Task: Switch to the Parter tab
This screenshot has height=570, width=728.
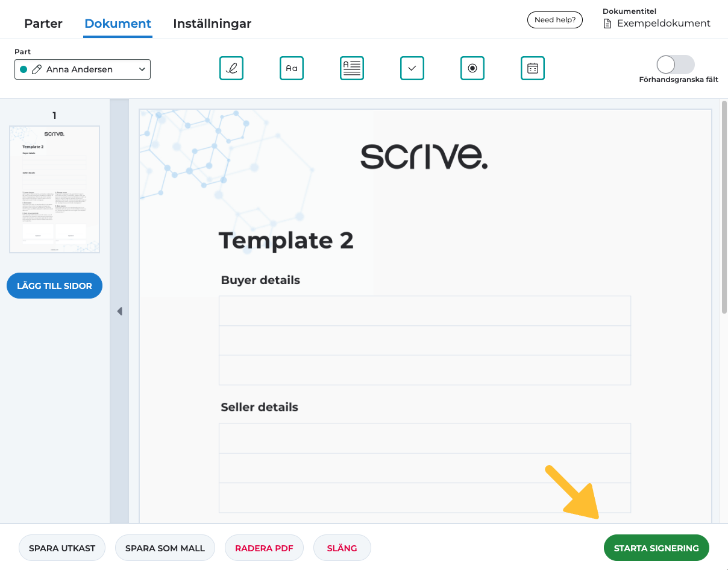Action: (43, 24)
